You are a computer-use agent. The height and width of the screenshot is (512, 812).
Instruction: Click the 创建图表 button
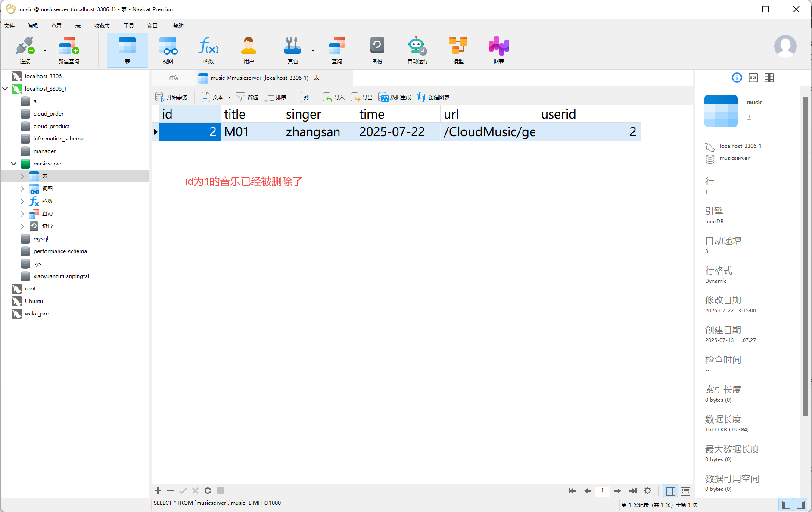tap(433, 97)
